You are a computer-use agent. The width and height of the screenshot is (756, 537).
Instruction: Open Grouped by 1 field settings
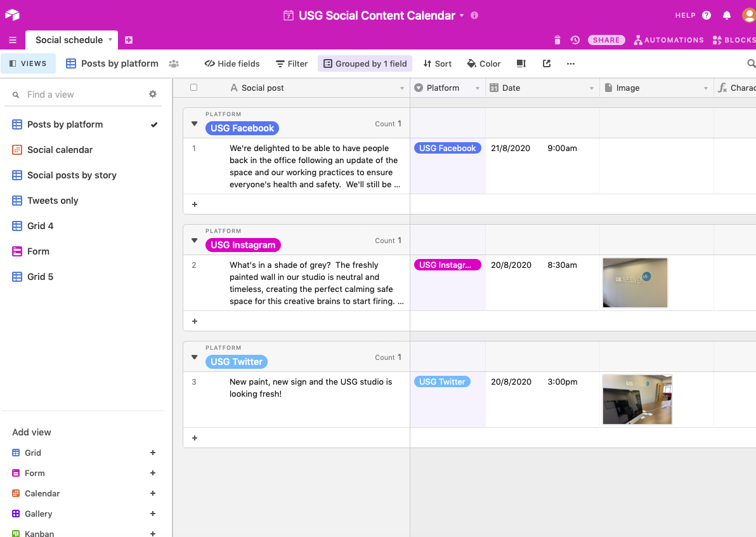pos(365,63)
